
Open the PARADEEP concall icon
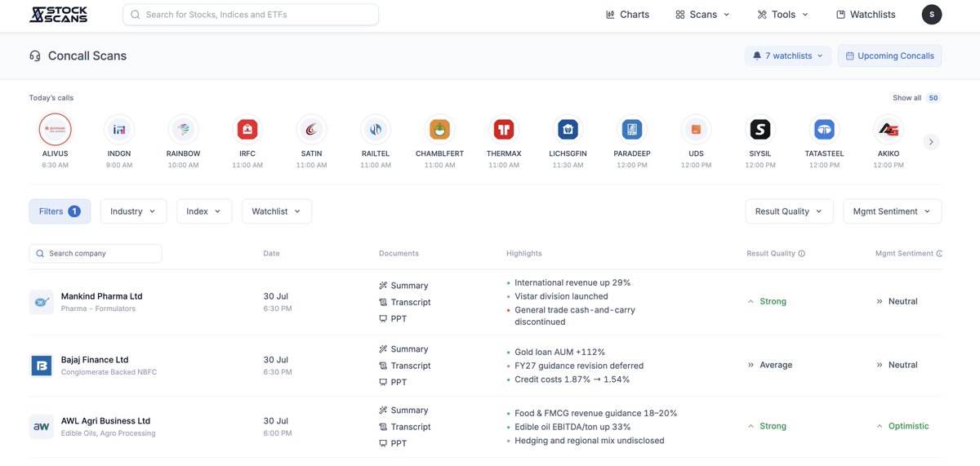[x=631, y=129]
